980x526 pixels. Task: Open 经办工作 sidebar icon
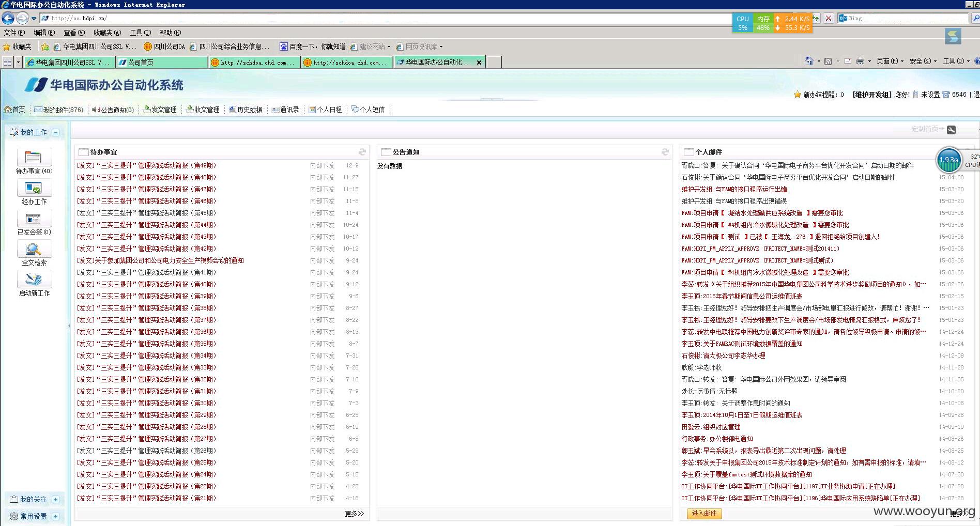click(35, 188)
